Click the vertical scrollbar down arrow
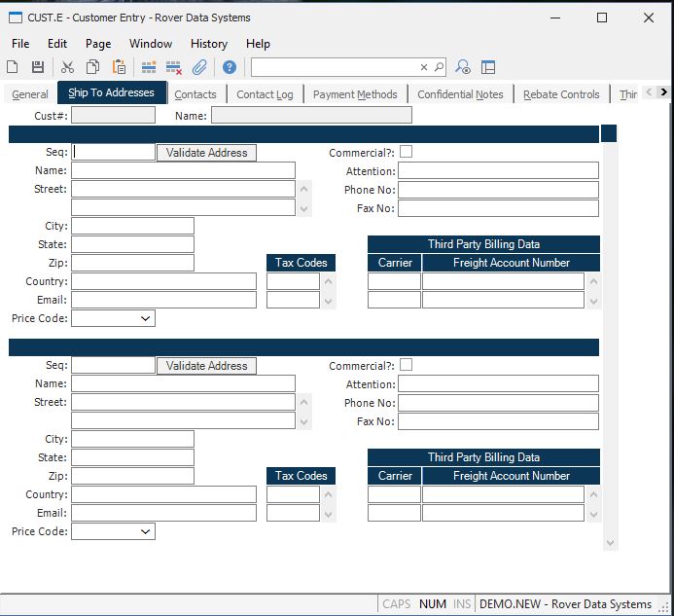The width and height of the screenshot is (674, 616). point(610,543)
